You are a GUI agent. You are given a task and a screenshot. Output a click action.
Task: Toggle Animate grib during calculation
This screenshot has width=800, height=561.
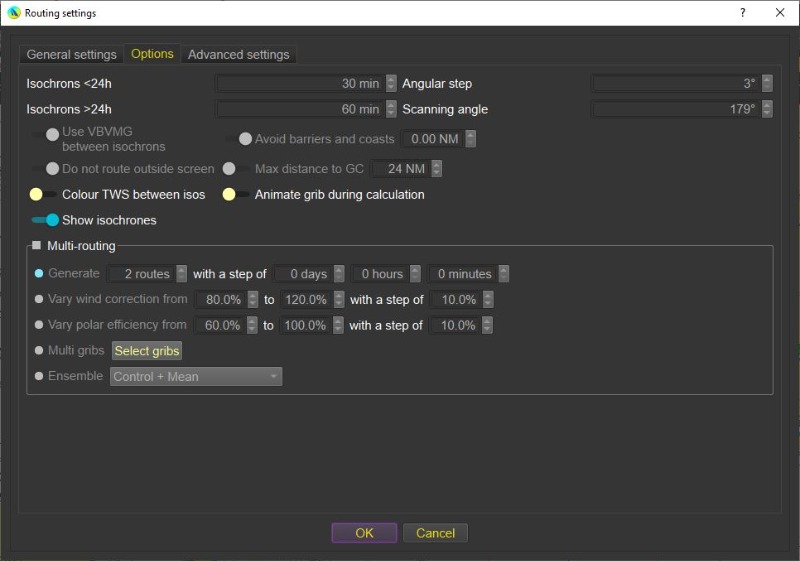click(235, 195)
